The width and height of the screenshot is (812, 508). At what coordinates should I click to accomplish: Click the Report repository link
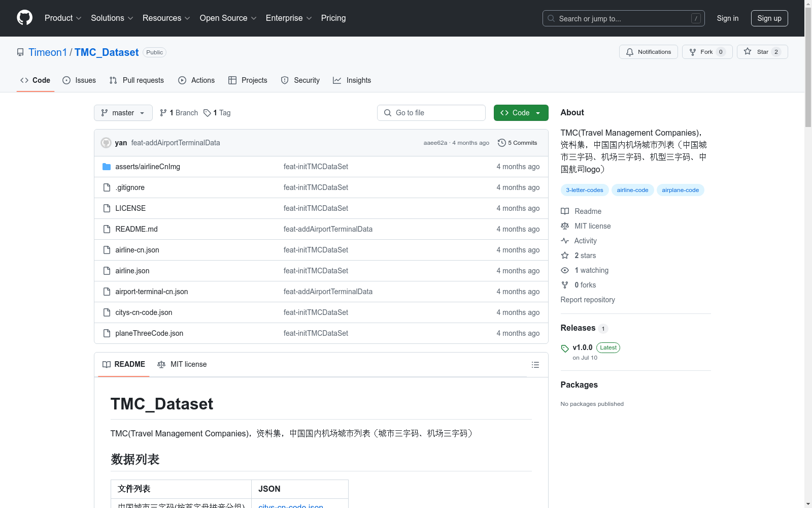(x=588, y=300)
